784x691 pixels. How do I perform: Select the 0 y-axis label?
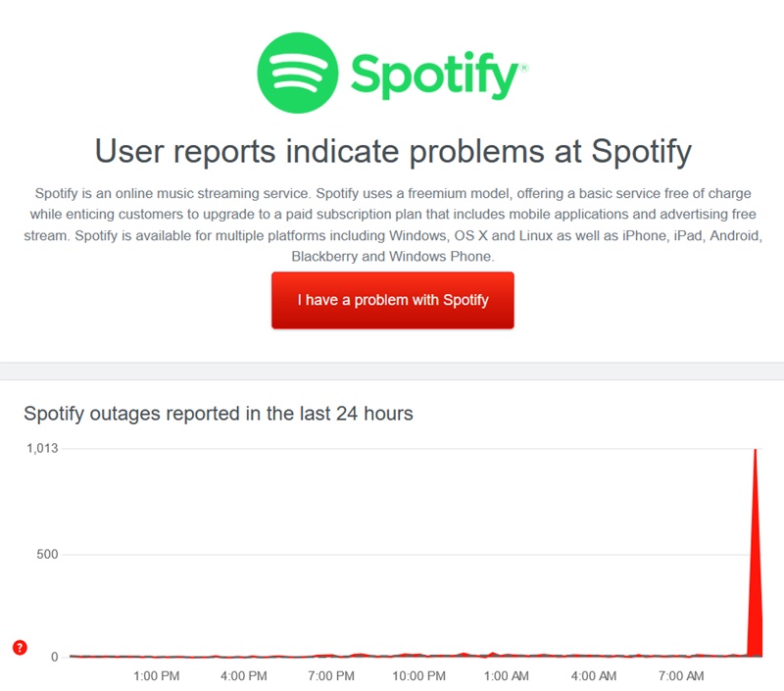55,657
